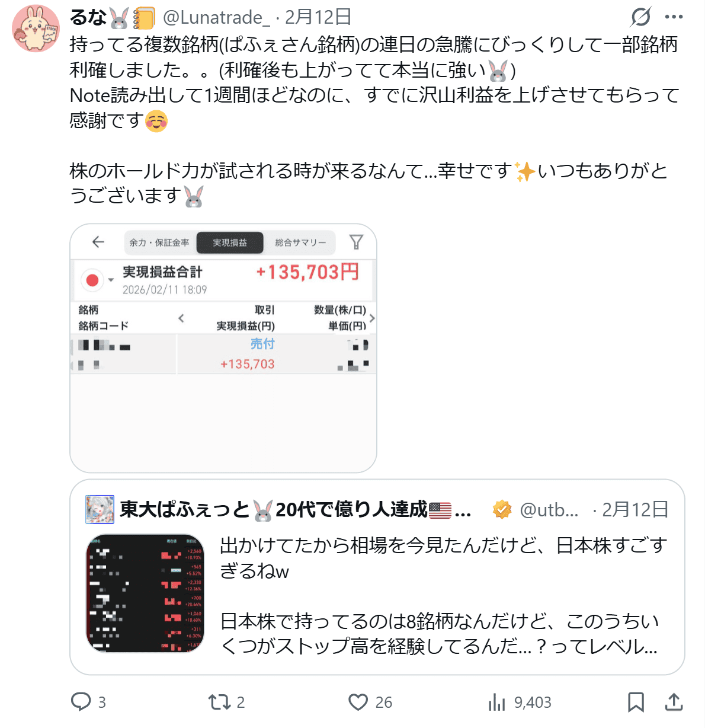The width and height of the screenshot is (705, 728).
Task: Select the 総合サマリー tab
Action: pos(300,242)
